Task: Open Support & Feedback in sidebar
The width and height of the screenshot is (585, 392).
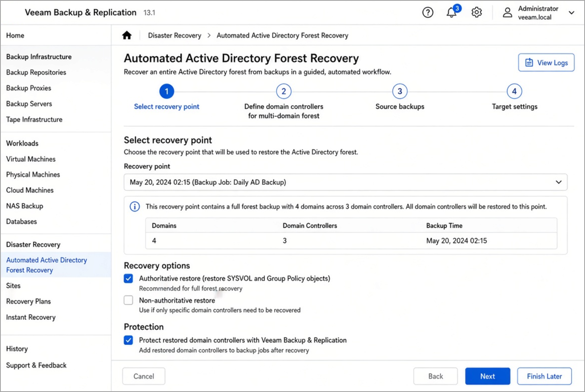Action: (36, 365)
